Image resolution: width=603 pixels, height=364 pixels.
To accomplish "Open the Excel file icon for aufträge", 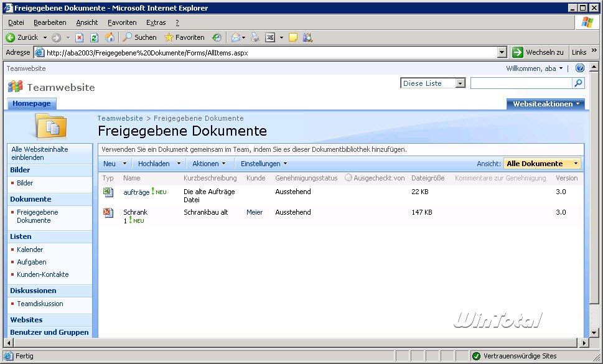I will [x=108, y=192].
